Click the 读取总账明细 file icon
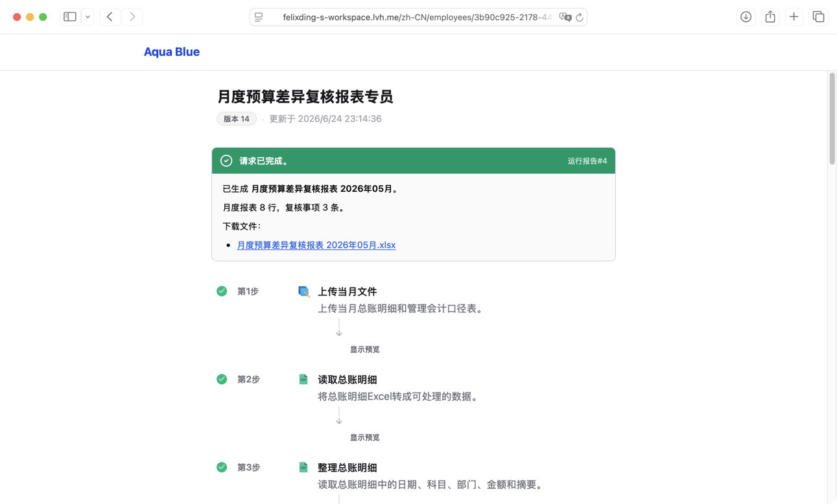Image resolution: width=837 pixels, height=504 pixels. click(303, 379)
